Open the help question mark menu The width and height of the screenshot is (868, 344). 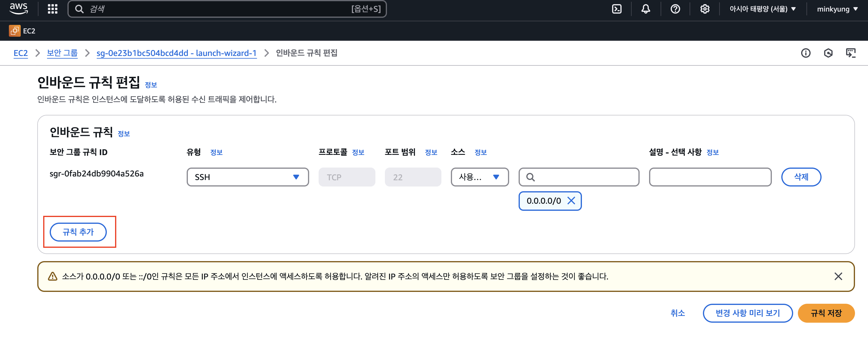(x=675, y=9)
